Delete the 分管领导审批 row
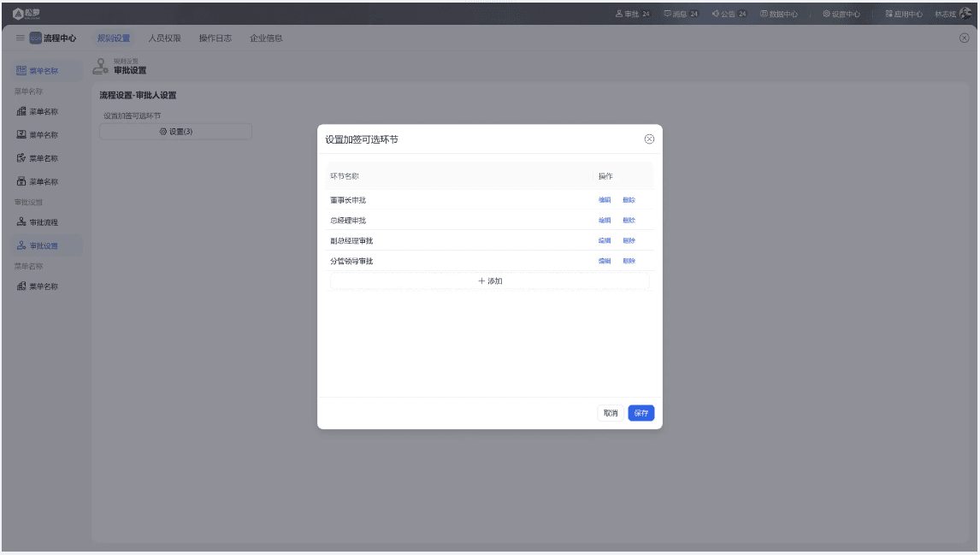980x555 pixels. point(629,261)
